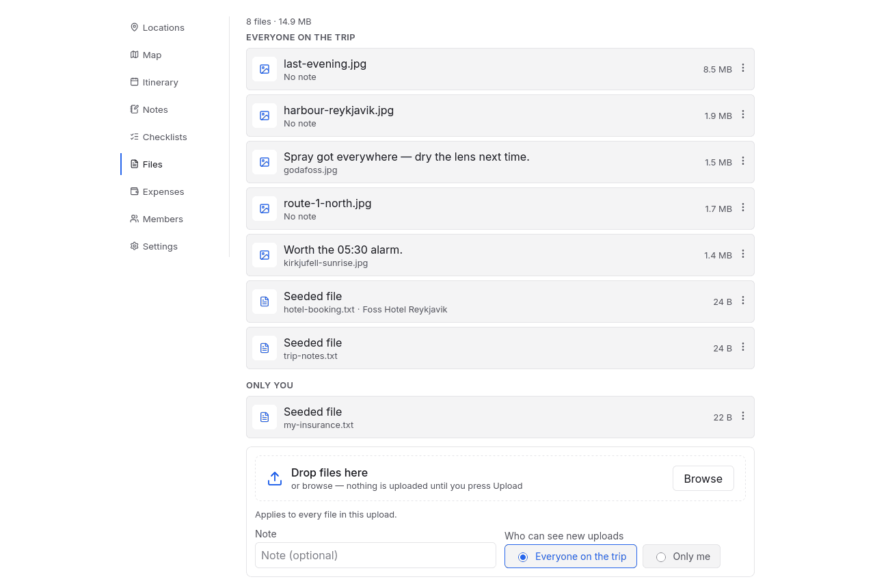Viewport: 875px width, 588px height.
Task: Click the harbour-reykjavik.jpg file name
Action: (x=339, y=110)
